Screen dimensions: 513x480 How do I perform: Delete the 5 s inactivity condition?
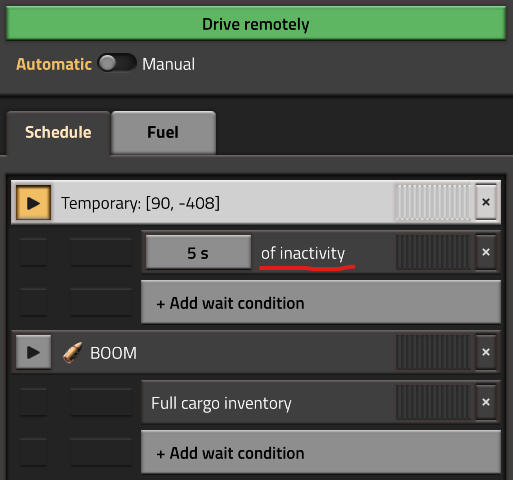pyautogui.click(x=486, y=252)
